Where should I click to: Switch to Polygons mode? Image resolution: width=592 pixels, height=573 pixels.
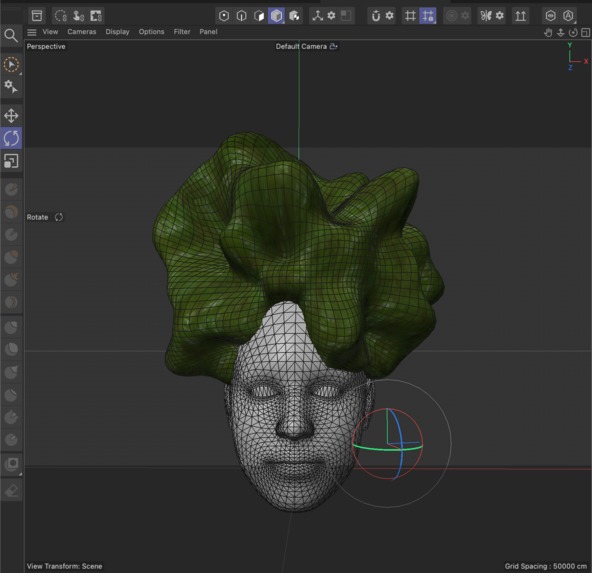[x=259, y=16]
